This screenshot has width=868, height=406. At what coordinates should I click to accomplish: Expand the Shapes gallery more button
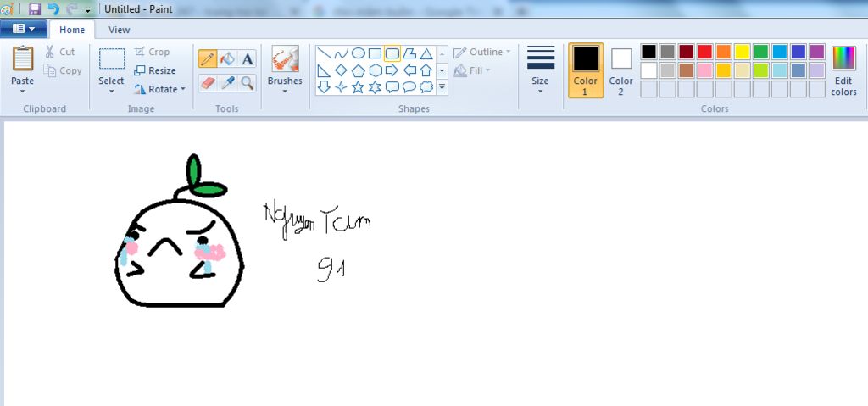[442, 87]
